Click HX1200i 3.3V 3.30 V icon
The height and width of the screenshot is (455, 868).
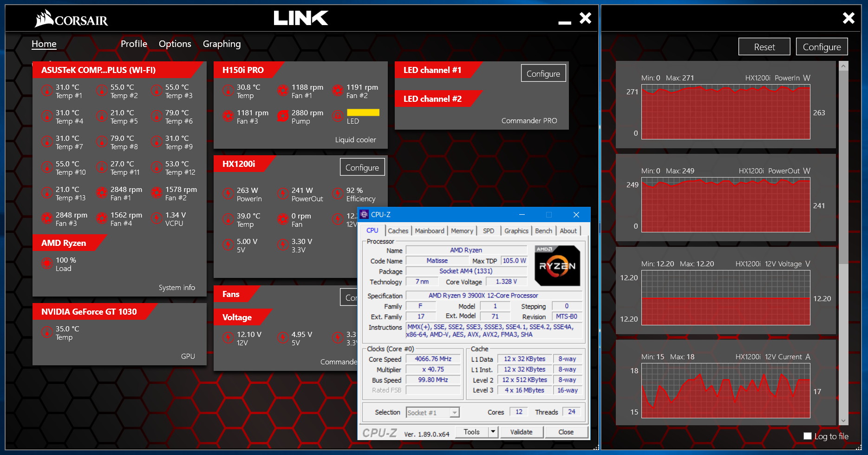tap(283, 245)
